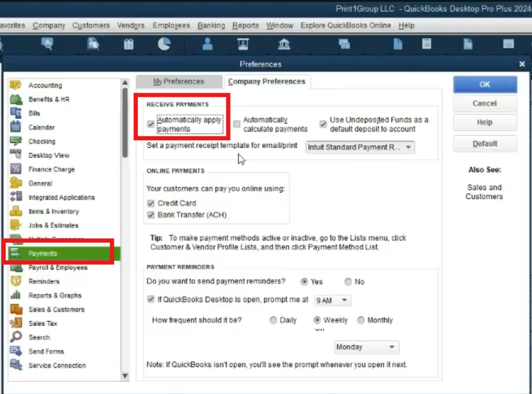The width and height of the screenshot is (532, 394).
Task: Choose Monthly reminder frequency
Action: [x=361, y=320]
